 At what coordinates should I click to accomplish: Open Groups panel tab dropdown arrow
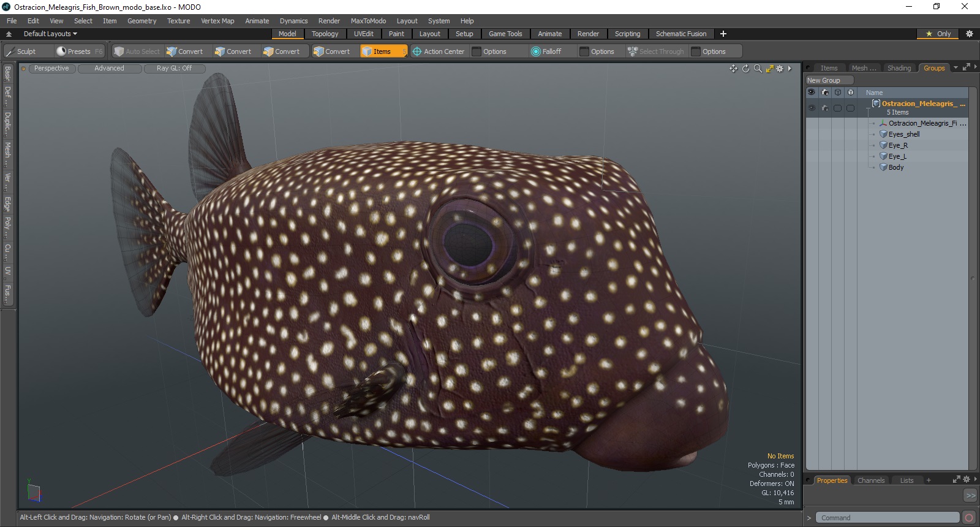tap(956, 67)
